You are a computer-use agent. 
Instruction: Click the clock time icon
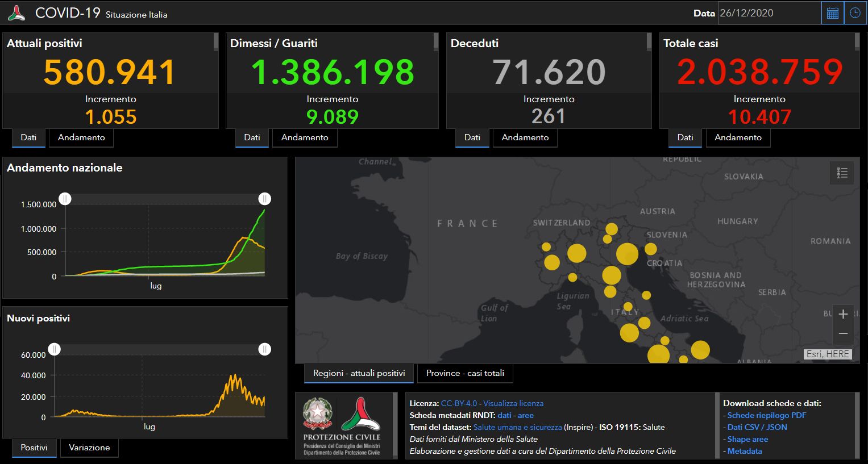click(855, 13)
